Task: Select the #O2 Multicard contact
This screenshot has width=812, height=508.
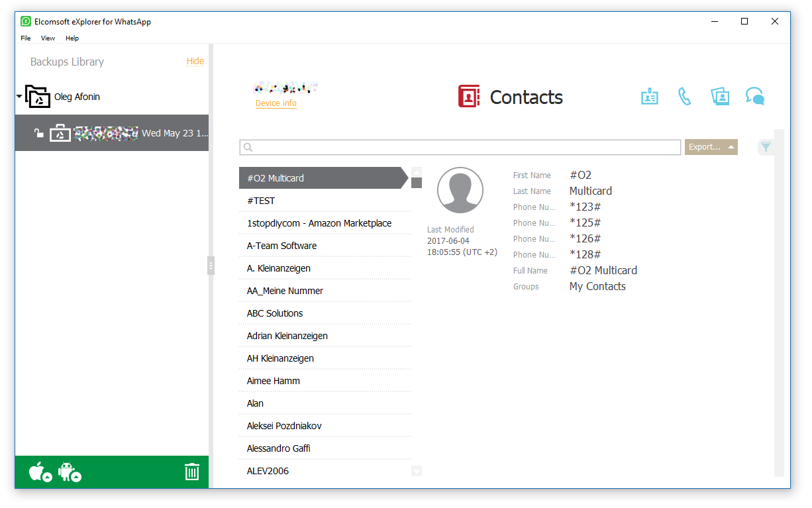Action: coord(324,178)
